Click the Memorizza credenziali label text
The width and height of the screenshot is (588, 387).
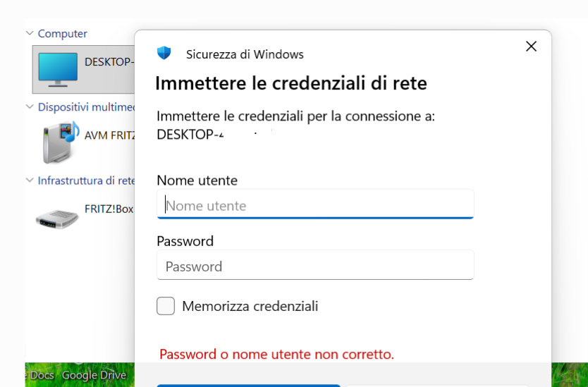click(250, 306)
